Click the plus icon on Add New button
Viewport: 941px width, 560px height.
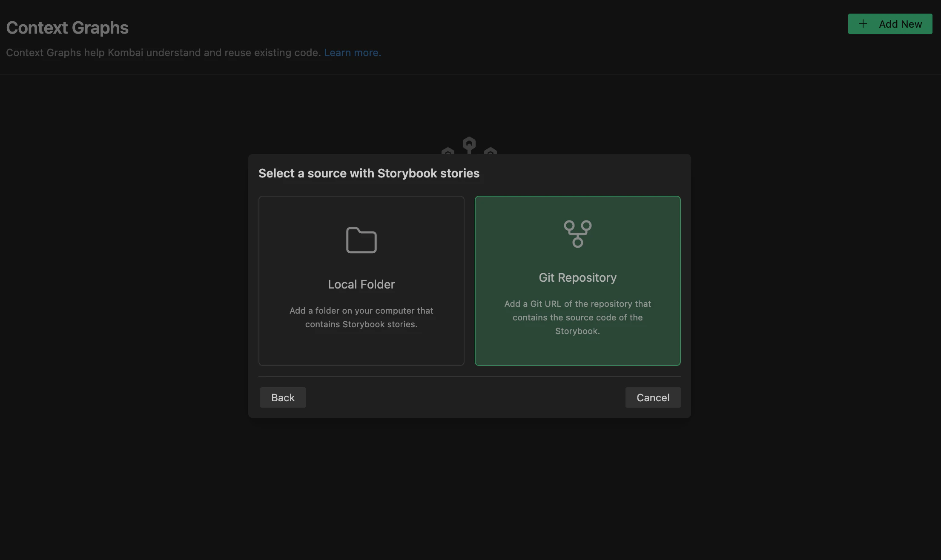point(863,24)
